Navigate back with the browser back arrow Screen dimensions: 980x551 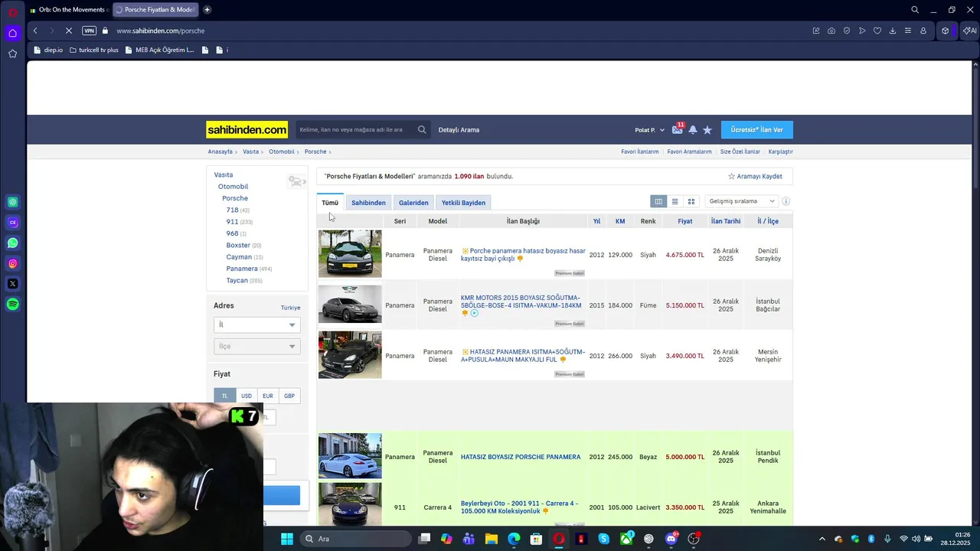[x=35, y=31]
